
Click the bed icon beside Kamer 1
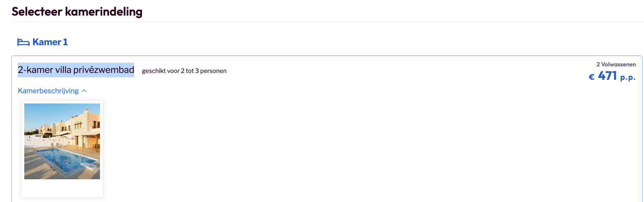(x=23, y=42)
